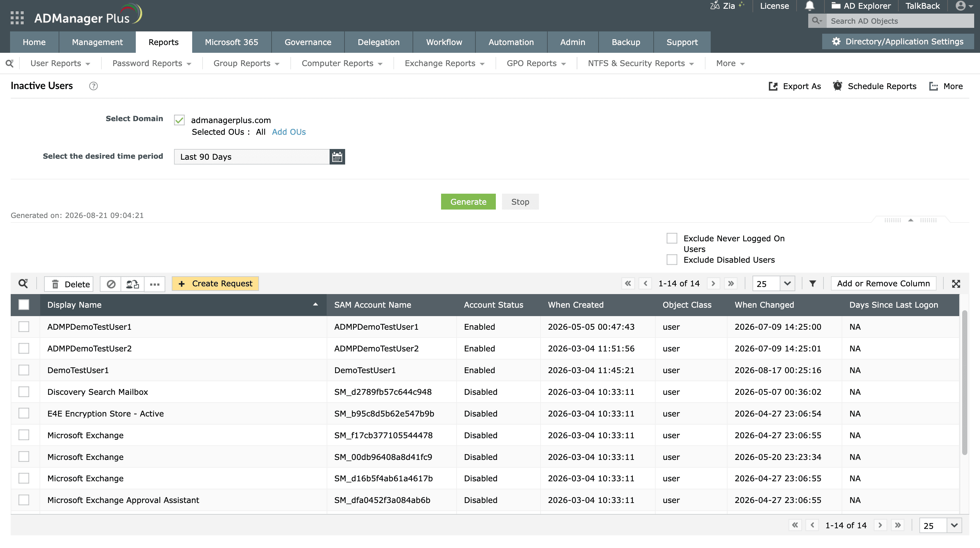Screen dimensions: 980x548
Task: Click the report search icon in submenu
Action: pyautogui.click(x=9, y=63)
